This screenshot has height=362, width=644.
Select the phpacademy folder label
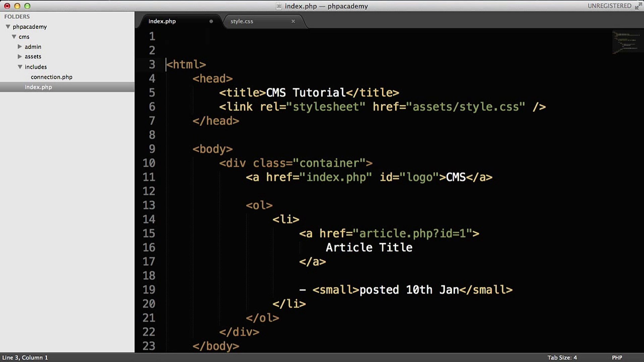coord(30,26)
